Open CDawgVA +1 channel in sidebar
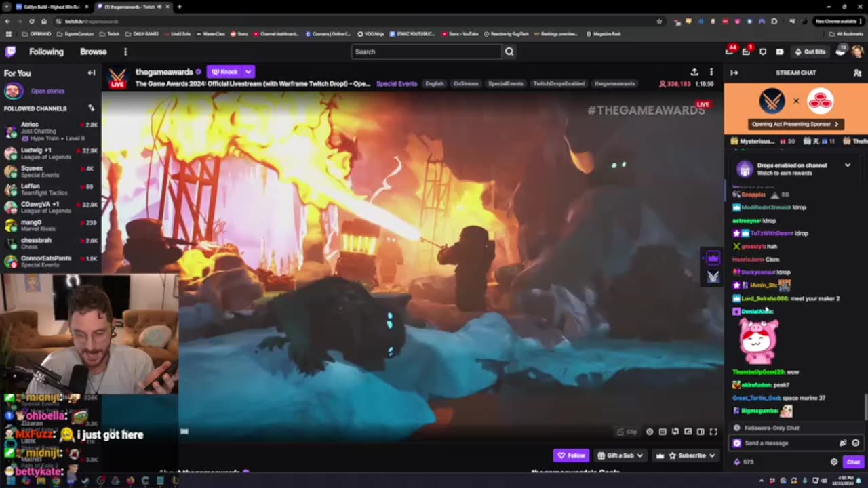 click(51, 207)
